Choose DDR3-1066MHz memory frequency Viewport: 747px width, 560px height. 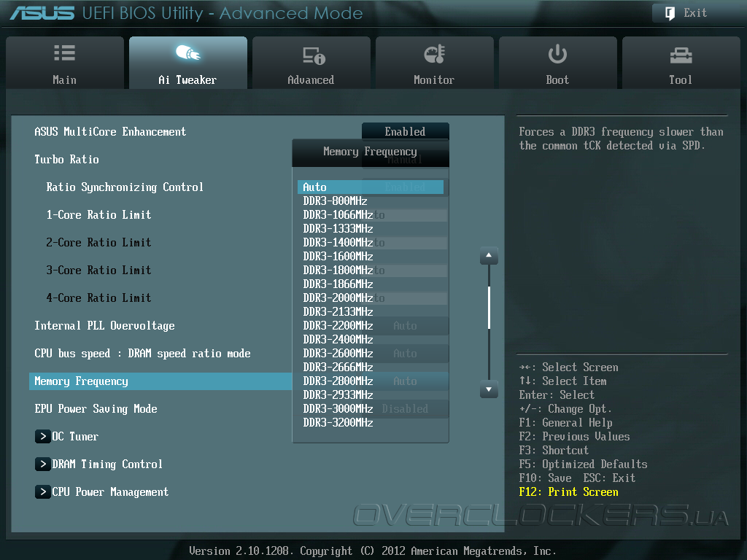click(x=371, y=215)
